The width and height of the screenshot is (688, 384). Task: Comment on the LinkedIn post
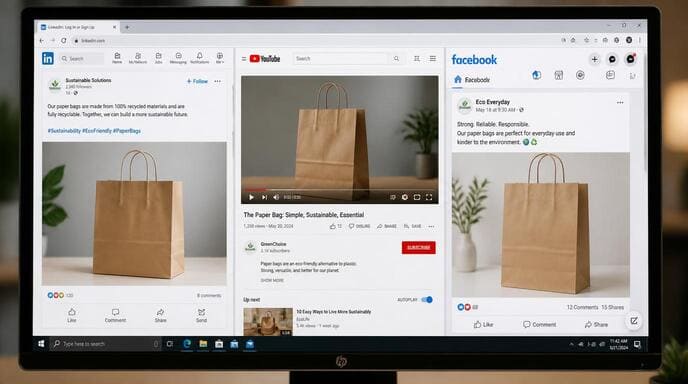pyautogui.click(x=115, y=315)
